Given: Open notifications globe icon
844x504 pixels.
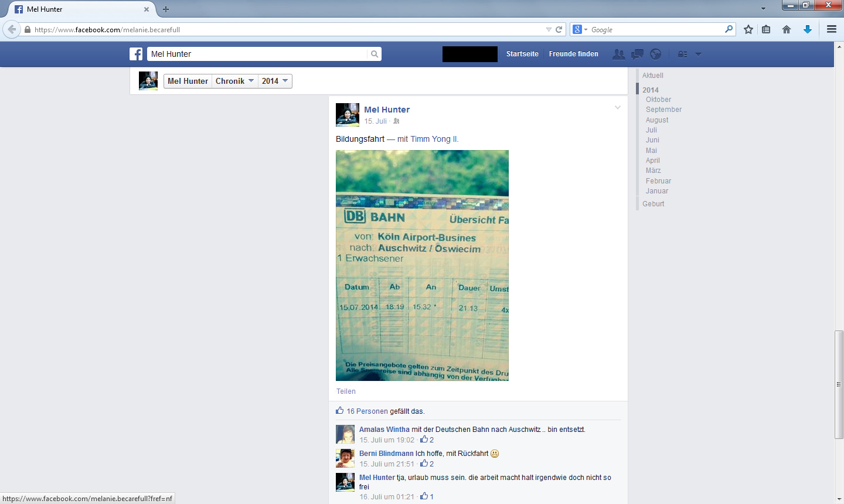Looking at the screenshot, I should [655, 54].
